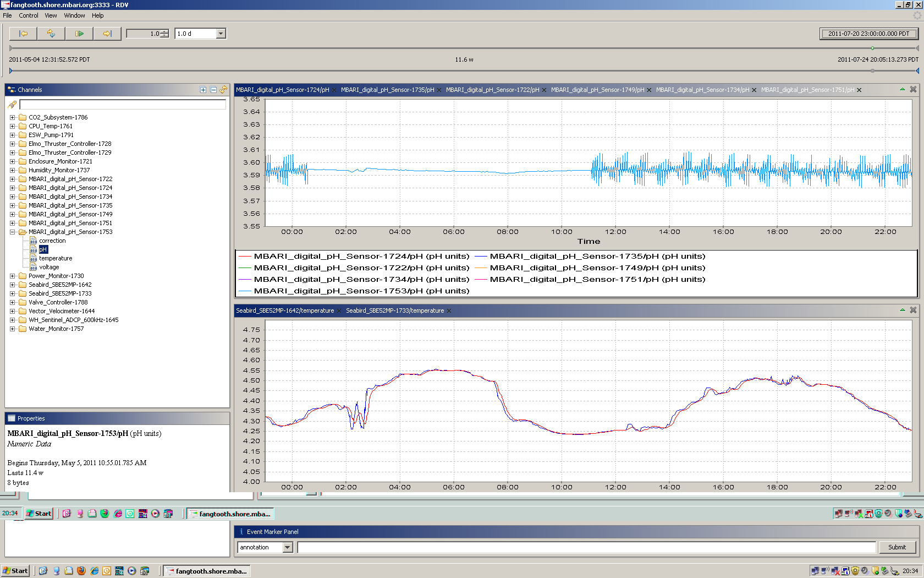Expand the Water_Monitor-1757 node
The width and height of the screenshot is (924, 578).
pos(12,329)
